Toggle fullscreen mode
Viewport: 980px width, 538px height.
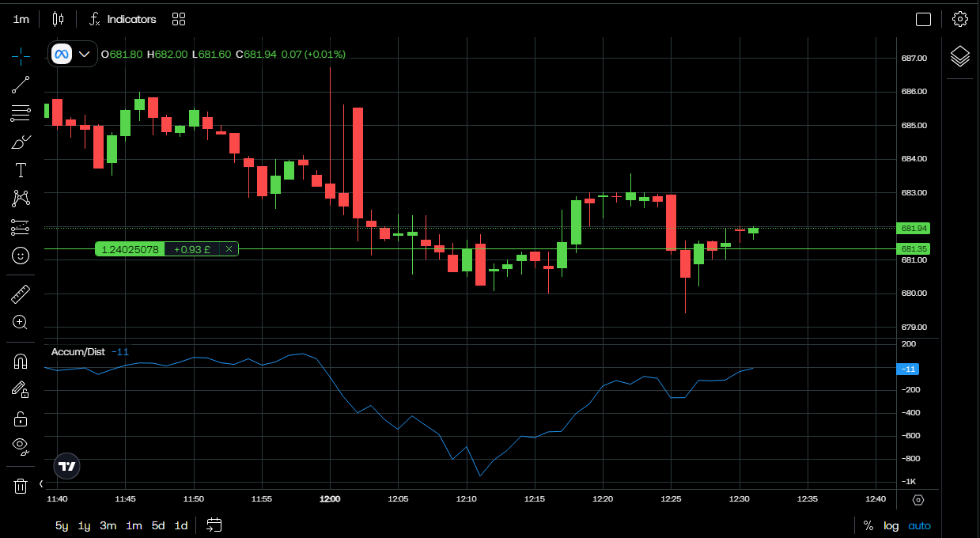(x=923, y=19)
